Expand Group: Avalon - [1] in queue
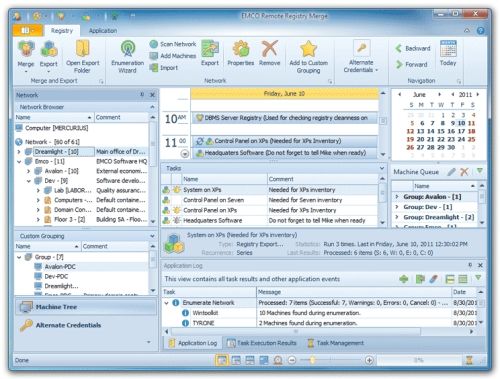The image size is (500, 379). point(397,197)
